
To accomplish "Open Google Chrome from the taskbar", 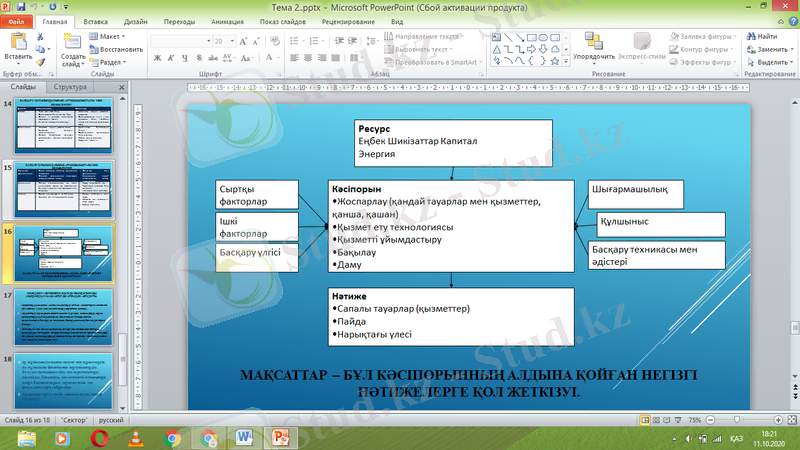I will (x=172, y=437).
